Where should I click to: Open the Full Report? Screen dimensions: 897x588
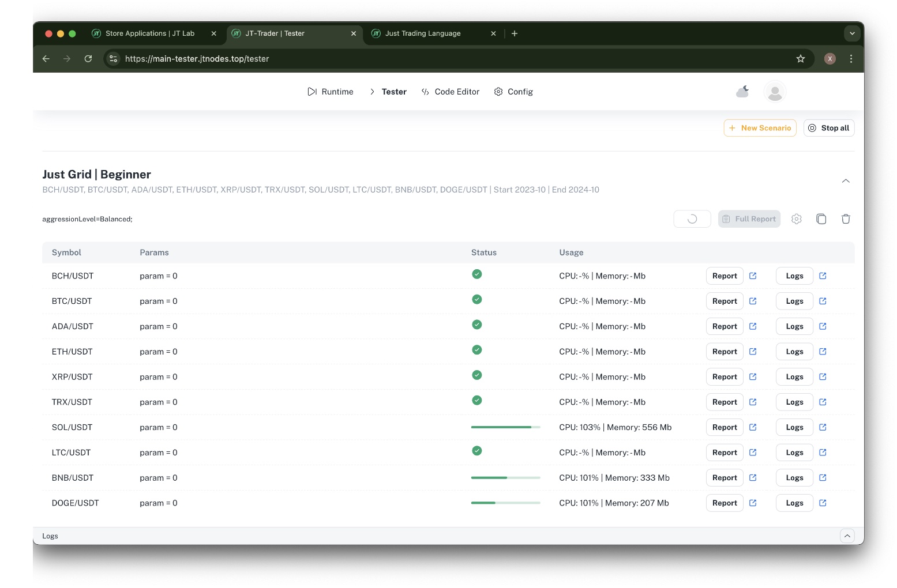pyautogui.click(x=749, y=219)
